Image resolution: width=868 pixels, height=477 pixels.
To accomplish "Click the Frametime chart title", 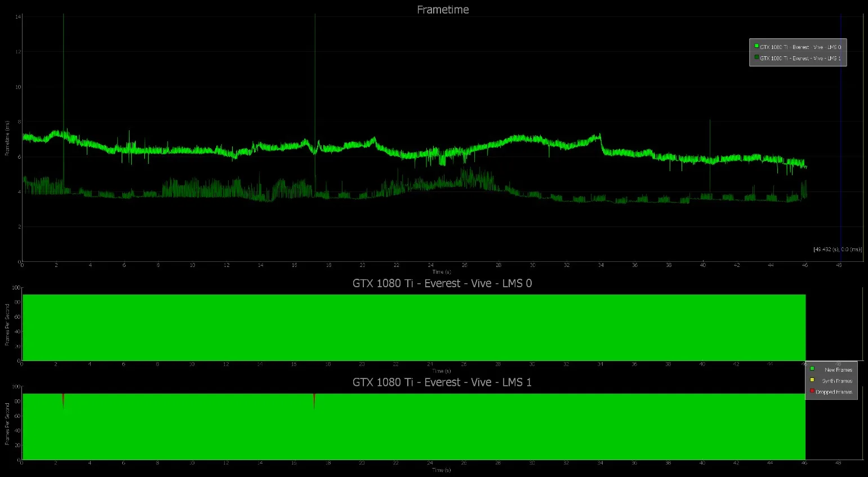I will tap(443, 10).
